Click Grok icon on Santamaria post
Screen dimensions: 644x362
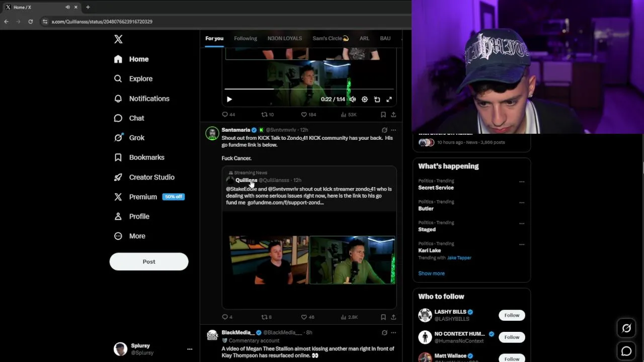click(384, 130)
